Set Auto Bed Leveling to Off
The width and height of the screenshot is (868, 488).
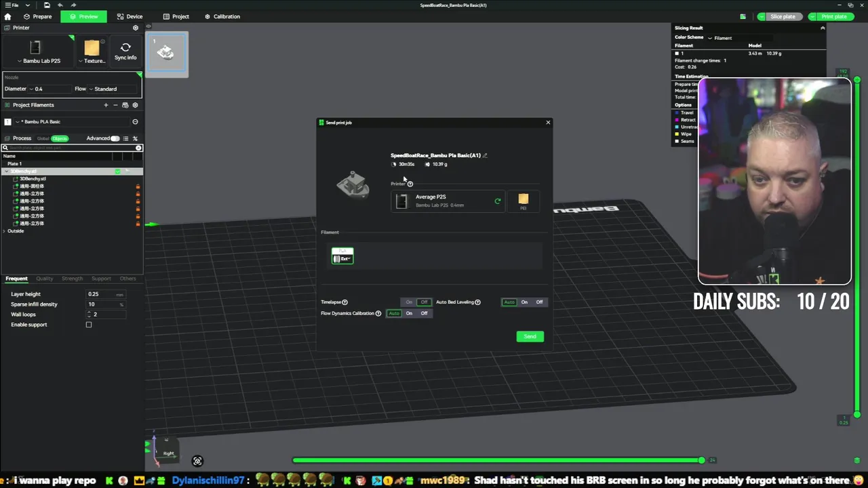coord(539,302)
